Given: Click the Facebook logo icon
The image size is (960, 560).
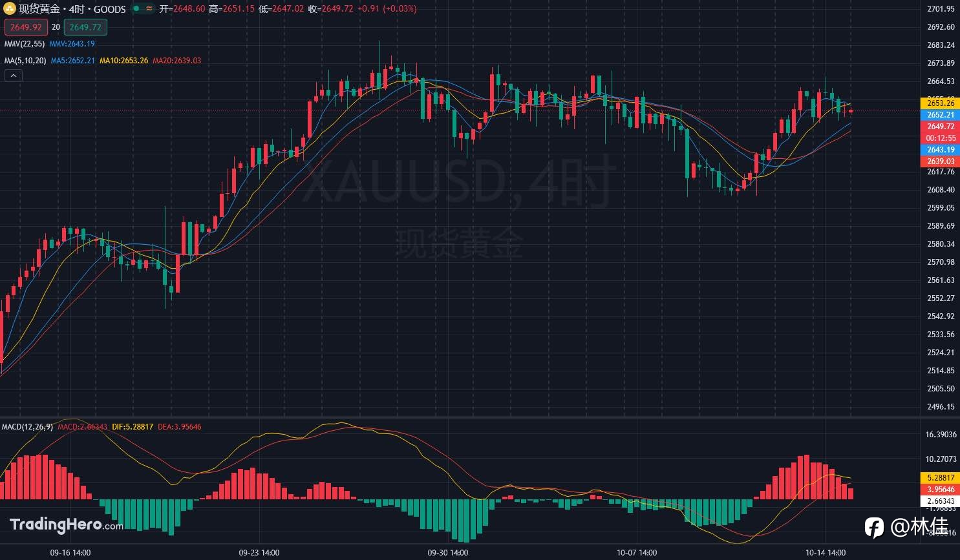Looking at the screenshot, I should click(x=875, y=528).
